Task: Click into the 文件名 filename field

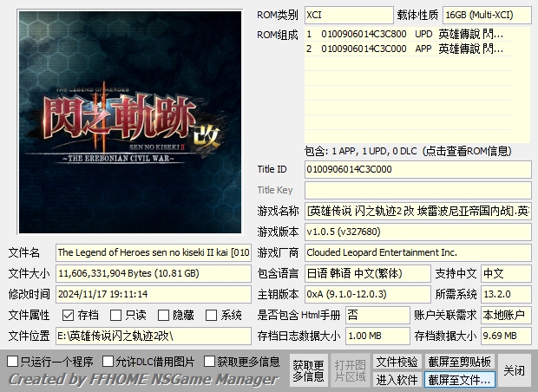Action: click(154, 252)
